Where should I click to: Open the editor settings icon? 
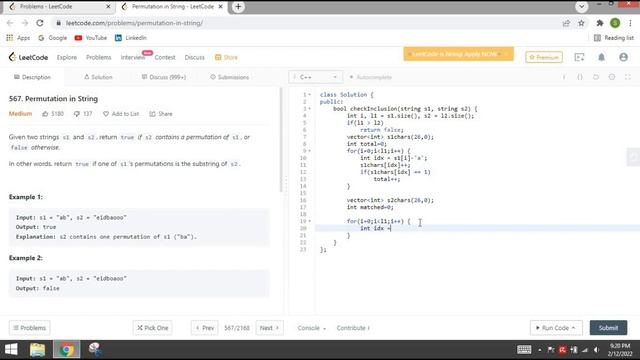click(612, 77)
